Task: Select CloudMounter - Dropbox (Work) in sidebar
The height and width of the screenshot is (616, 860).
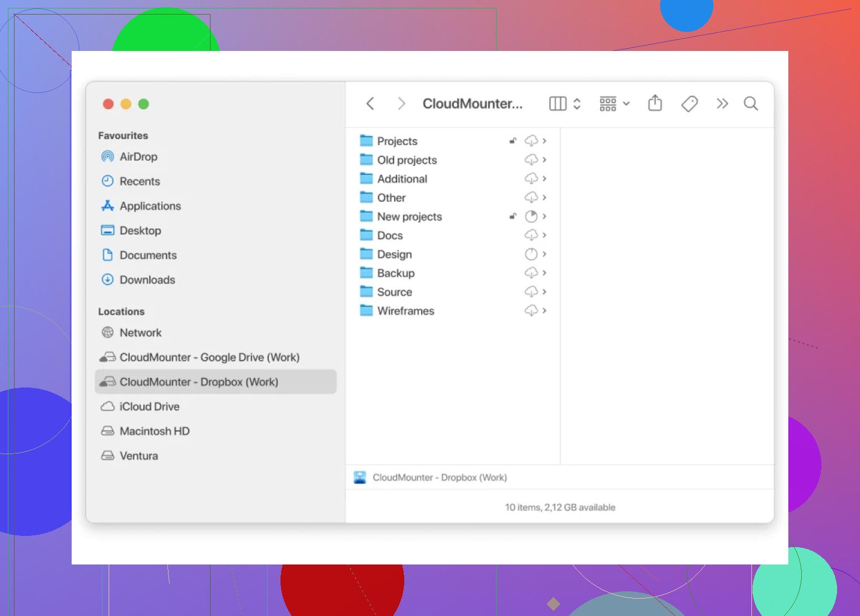Action: 216,382
